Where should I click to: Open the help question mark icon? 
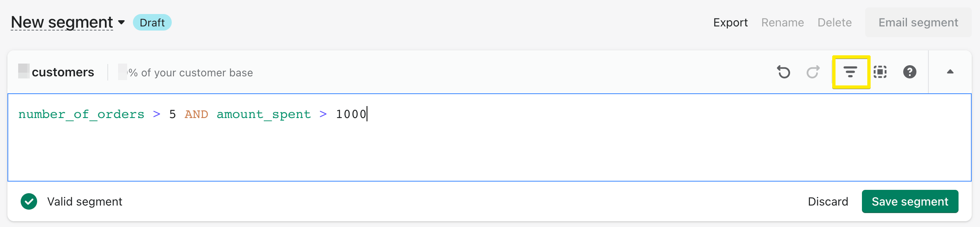(x=909, y=72)
